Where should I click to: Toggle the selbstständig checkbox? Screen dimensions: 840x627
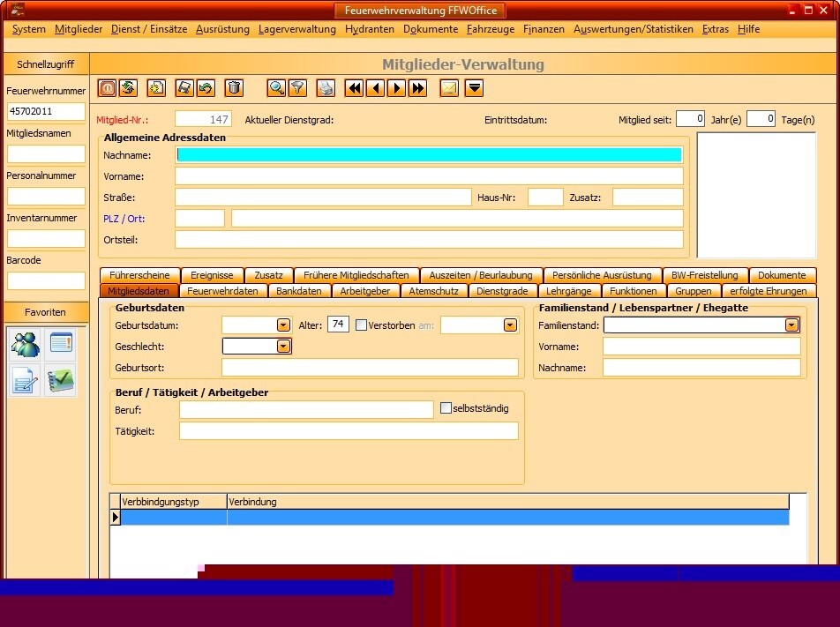click(x=446, y=408)
